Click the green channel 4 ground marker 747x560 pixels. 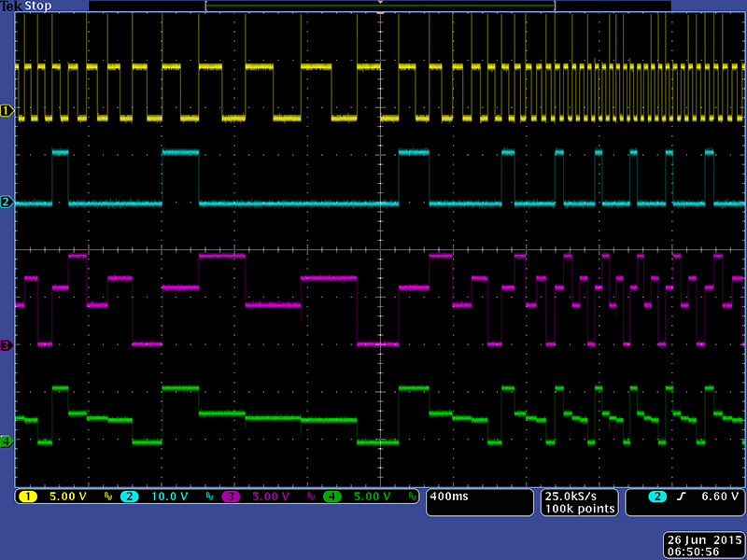6,441
